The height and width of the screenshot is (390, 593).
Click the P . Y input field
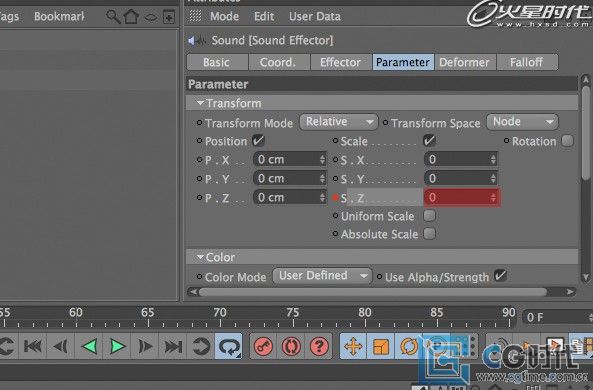coord(289,179)
